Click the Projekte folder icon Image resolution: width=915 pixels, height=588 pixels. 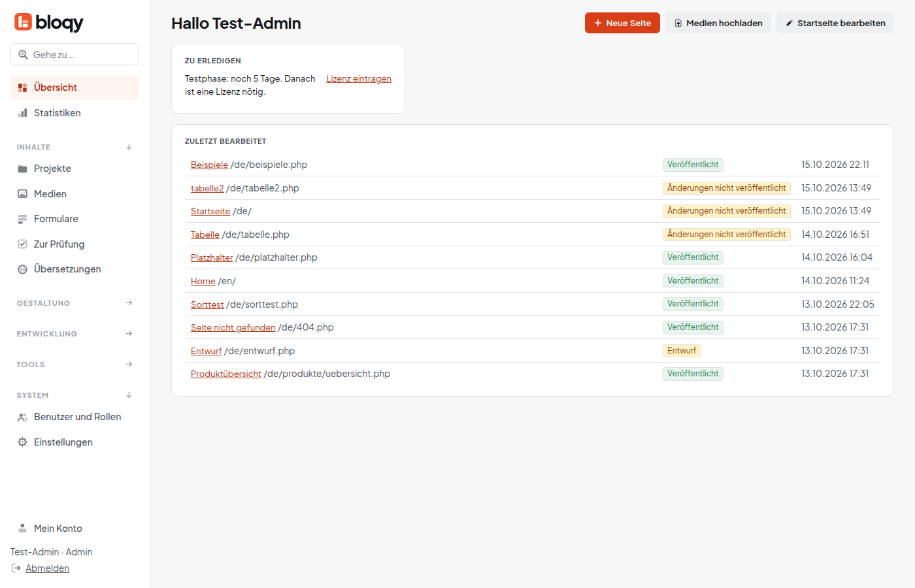(x=22, y=169)
